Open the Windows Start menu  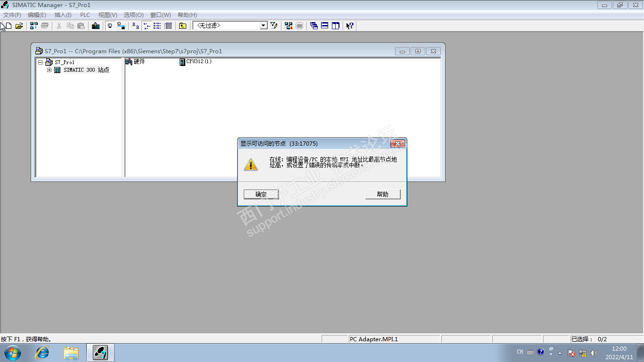(12, 353)
